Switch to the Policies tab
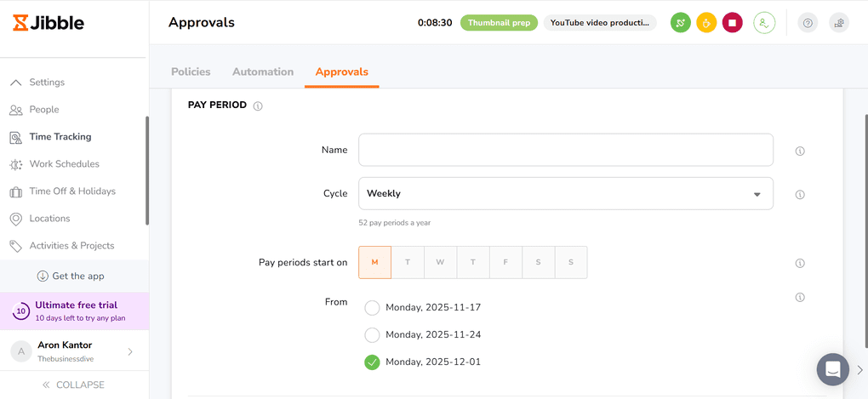 191,72
